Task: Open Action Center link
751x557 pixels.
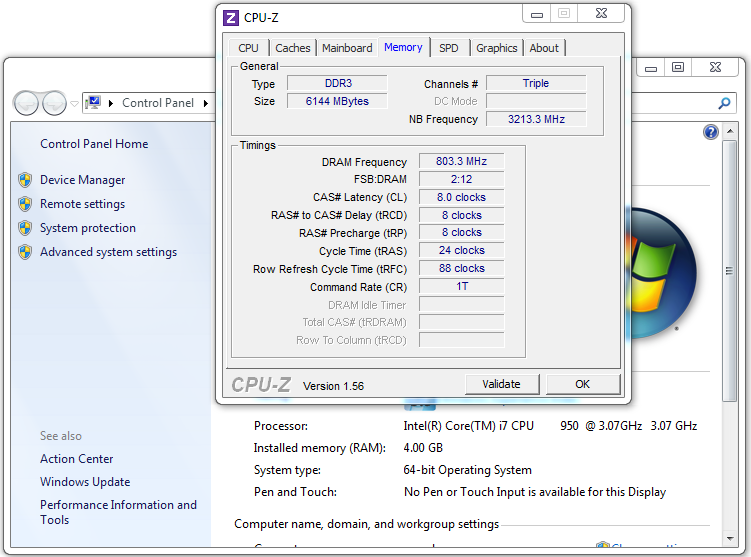Action: [x=77, y=459]
